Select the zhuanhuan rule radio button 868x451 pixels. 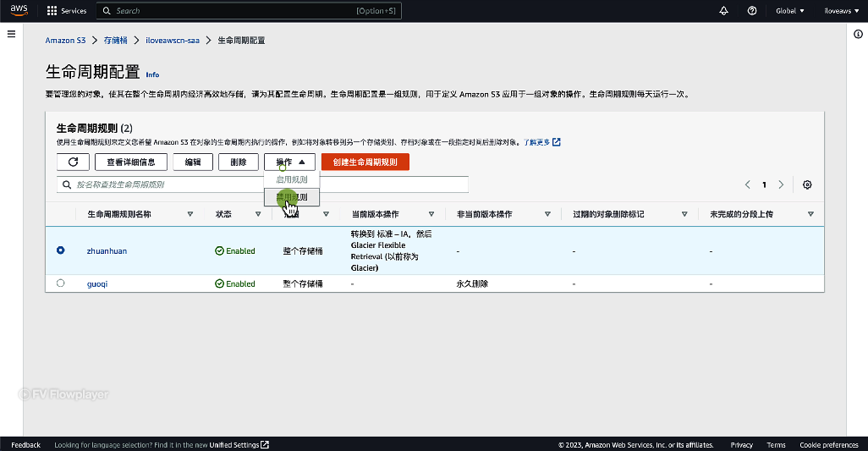coord(60,250)
